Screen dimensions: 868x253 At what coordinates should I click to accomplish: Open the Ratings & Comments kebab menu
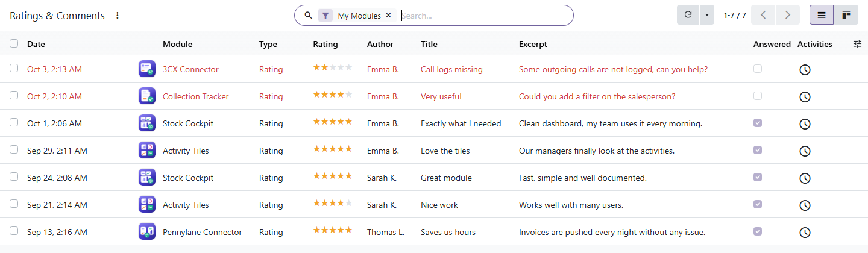[x=118, y=16]
